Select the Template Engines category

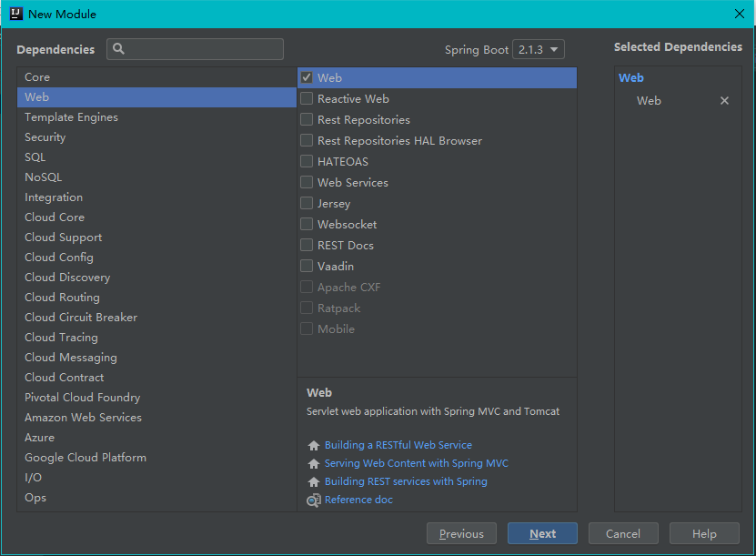(156, 117)
